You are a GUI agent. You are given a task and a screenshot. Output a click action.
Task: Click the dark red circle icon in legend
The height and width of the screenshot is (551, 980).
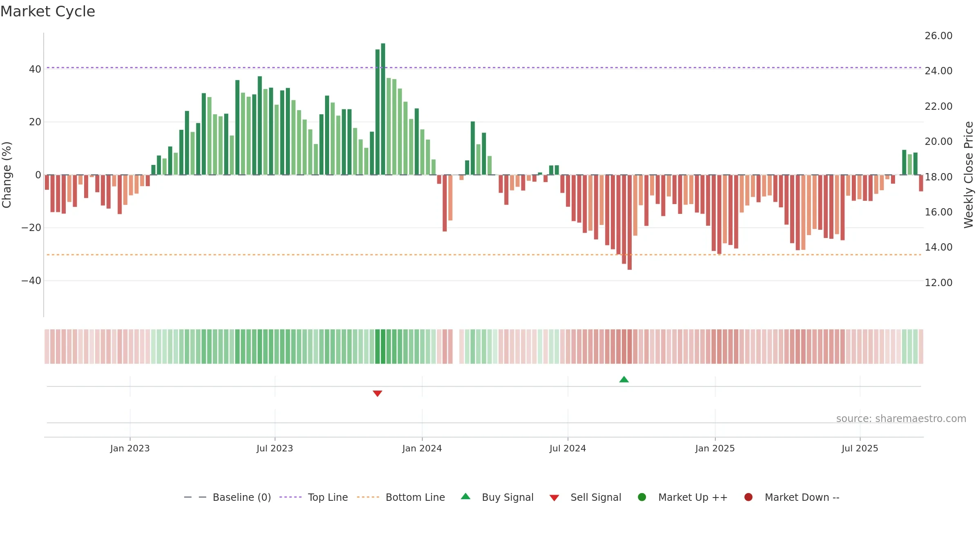pos(748,497)
